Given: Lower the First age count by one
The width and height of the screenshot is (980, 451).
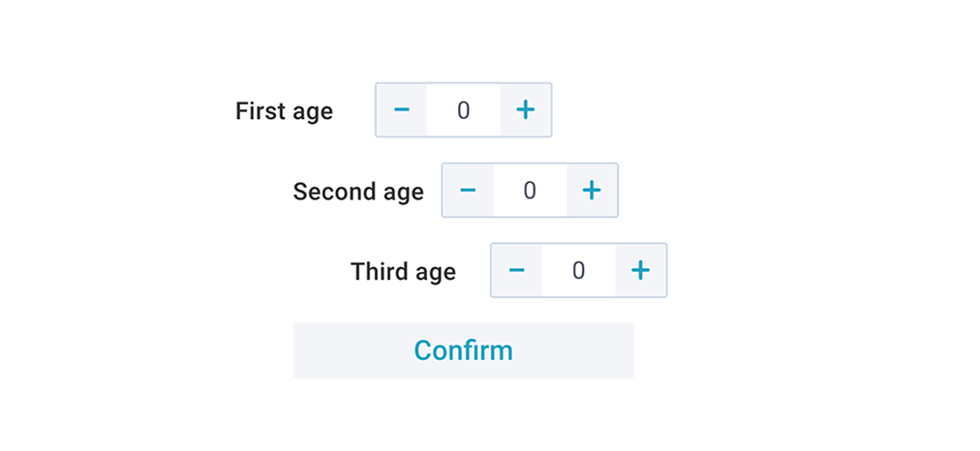Looking at the screenshot, I should (x=402, y=110).
